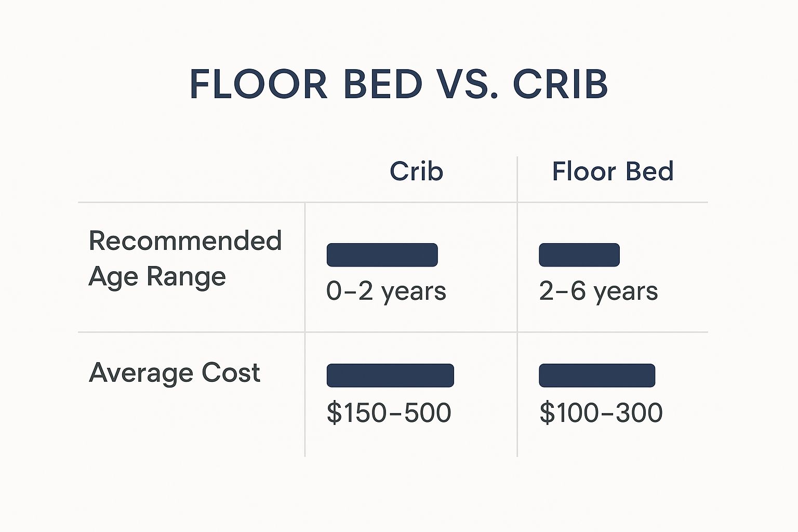The width and height of the screenshot is (798, 532).
Task: Click the words Age Range in row label
Action: tap(157, 276)
